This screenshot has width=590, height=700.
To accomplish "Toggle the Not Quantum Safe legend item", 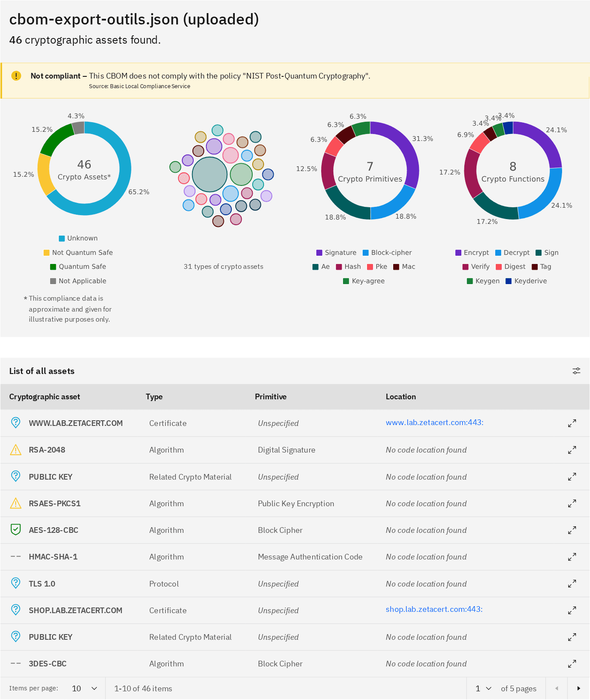I will click(x=78, y=253).
